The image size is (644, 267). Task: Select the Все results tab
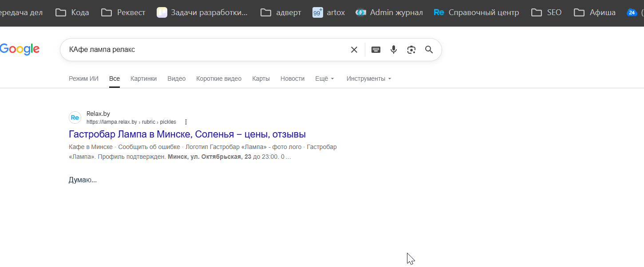click(115, 79)
